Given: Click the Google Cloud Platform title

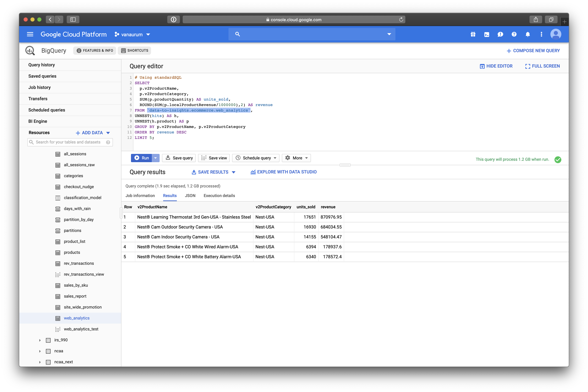Looking at the screenshot, I should tap(74, 34).
